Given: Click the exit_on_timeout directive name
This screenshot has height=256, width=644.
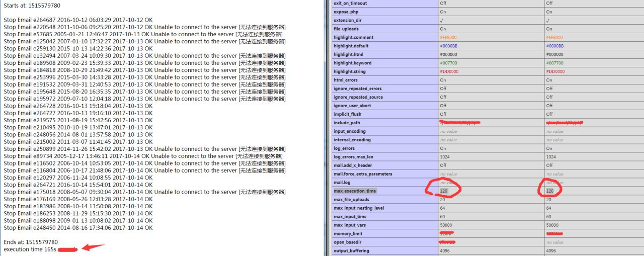Looking at the screenshot, I should coord(350,3).
